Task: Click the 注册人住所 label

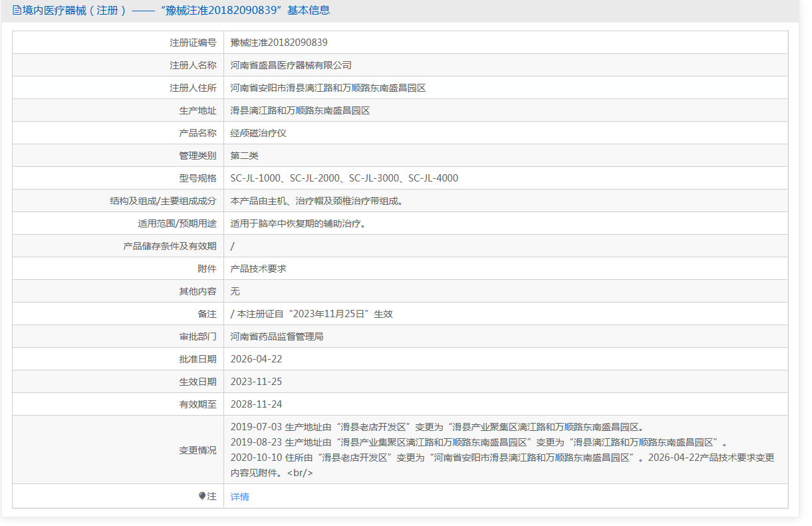Action: [x=194, y=88]
